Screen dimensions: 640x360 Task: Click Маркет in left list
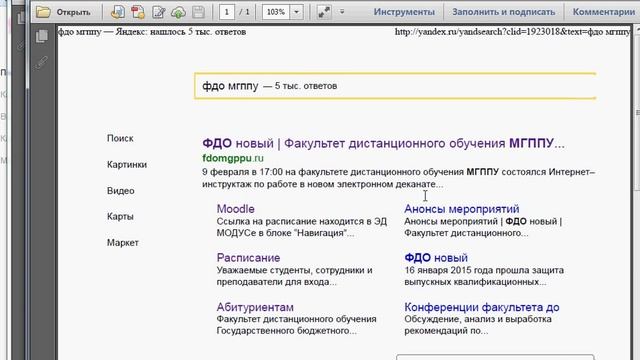123,242
